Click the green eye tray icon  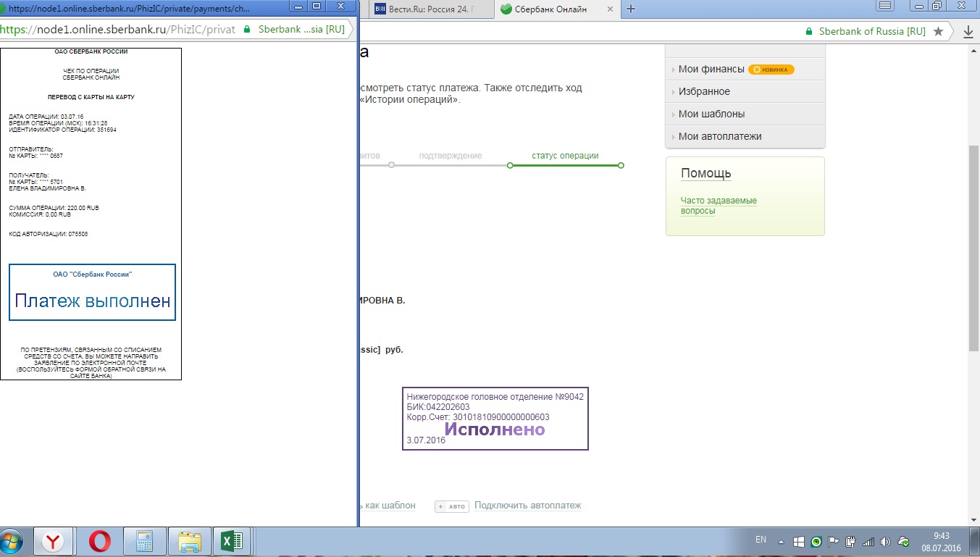(x=816, y=542)
